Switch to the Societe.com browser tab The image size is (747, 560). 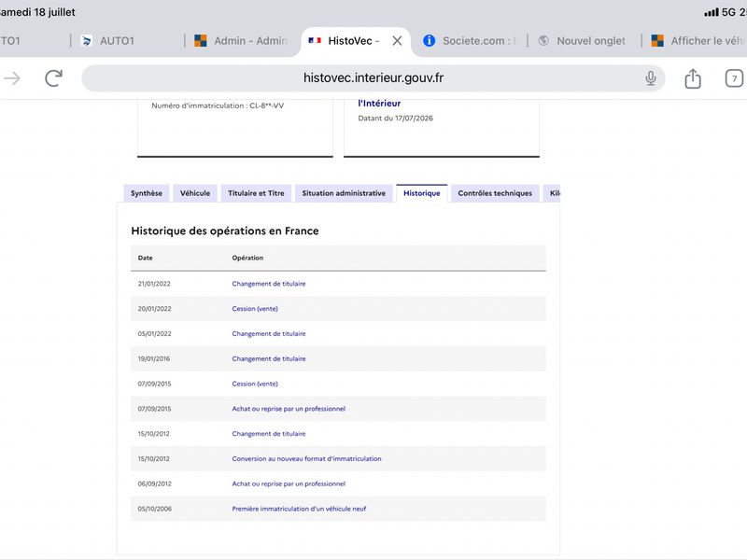pyautogui.click(x=470, y=41)
